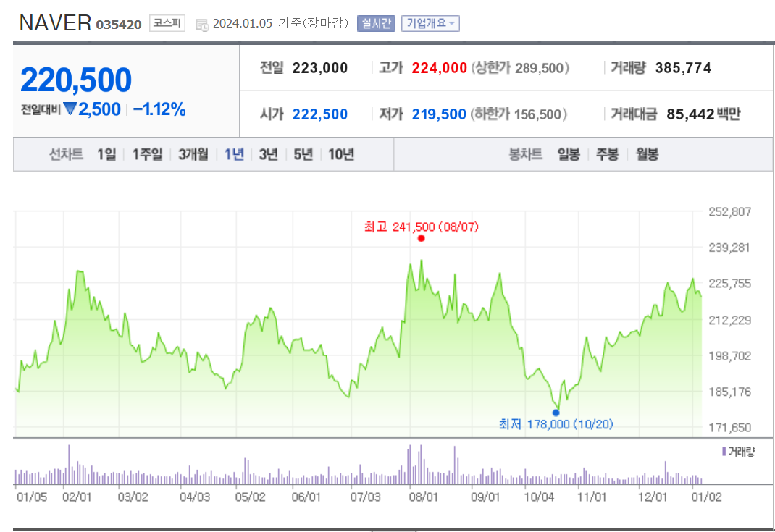Click the 08/01 x-axis date
The image size is (775, 532).
pos(423,497)
